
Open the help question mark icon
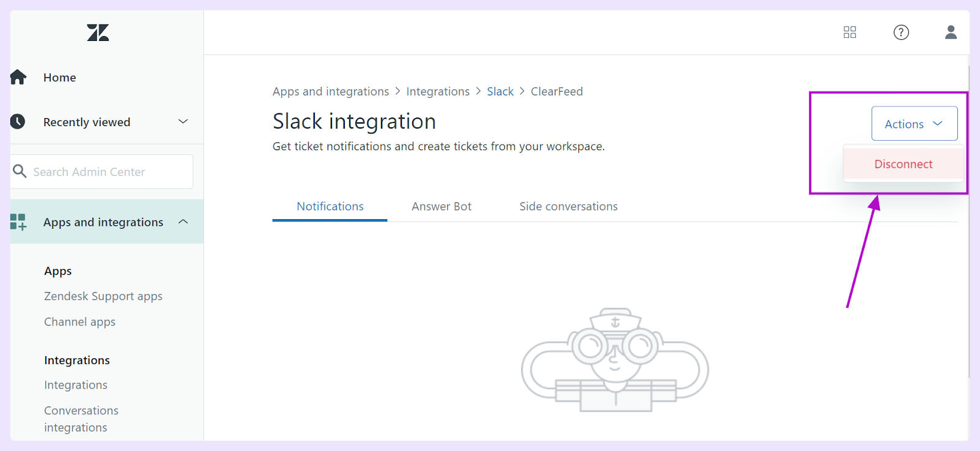coord(901,32)
